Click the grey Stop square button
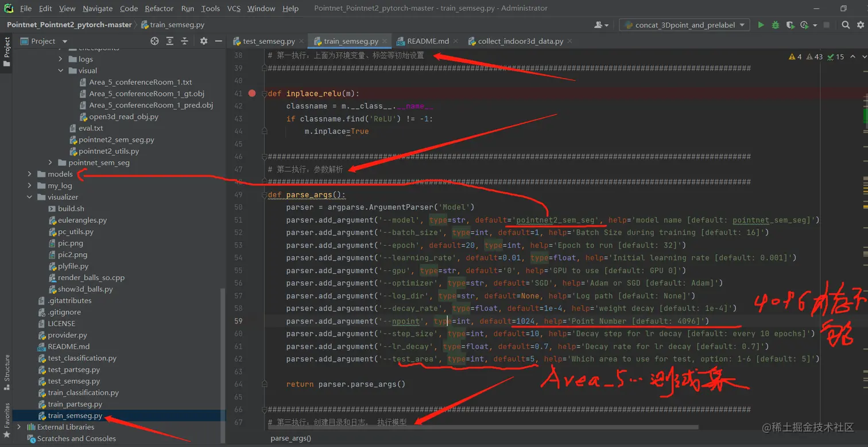The width and height of the screenshot is (868, 447). (x=827, y=25)
